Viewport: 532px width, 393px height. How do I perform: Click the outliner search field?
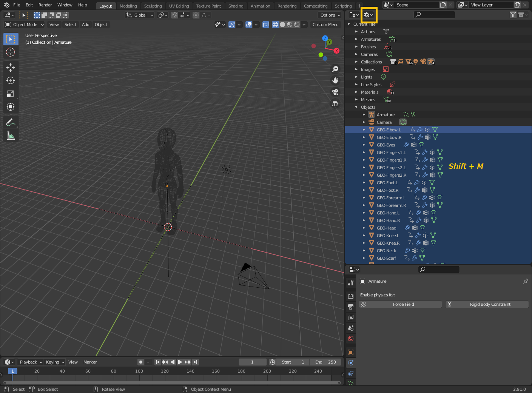pos(434,15)
